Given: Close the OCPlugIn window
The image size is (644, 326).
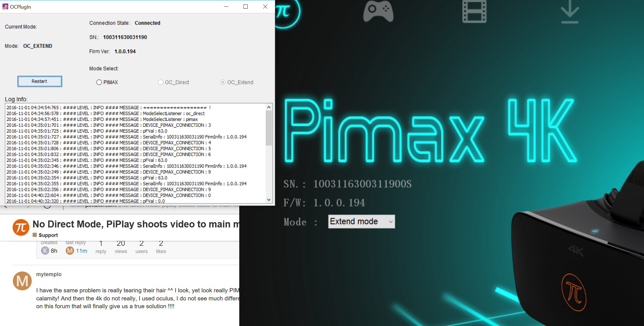Looking at the screenshot, I should click(x=265, y=6).
